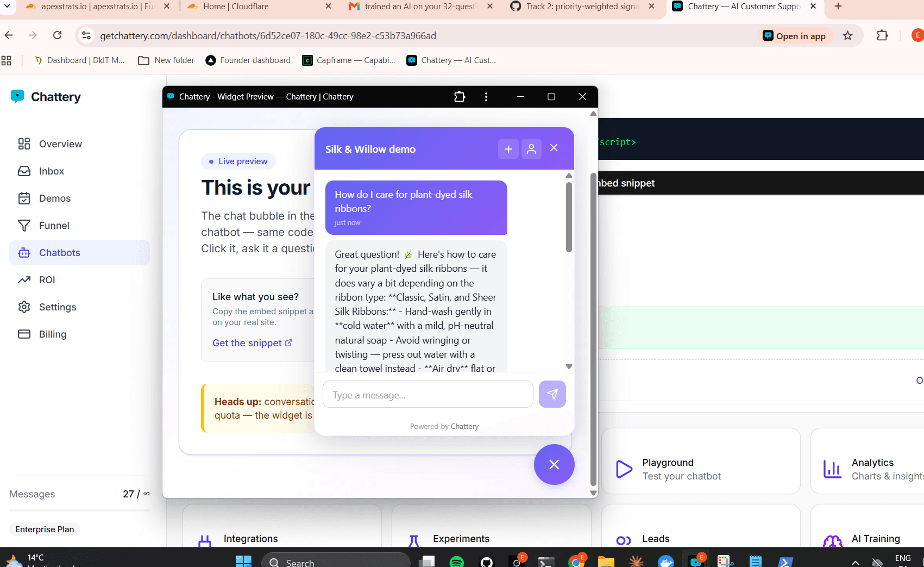Open the Integrations card
The width and height of the screenshot is (924, 567).
pos(282,526)
